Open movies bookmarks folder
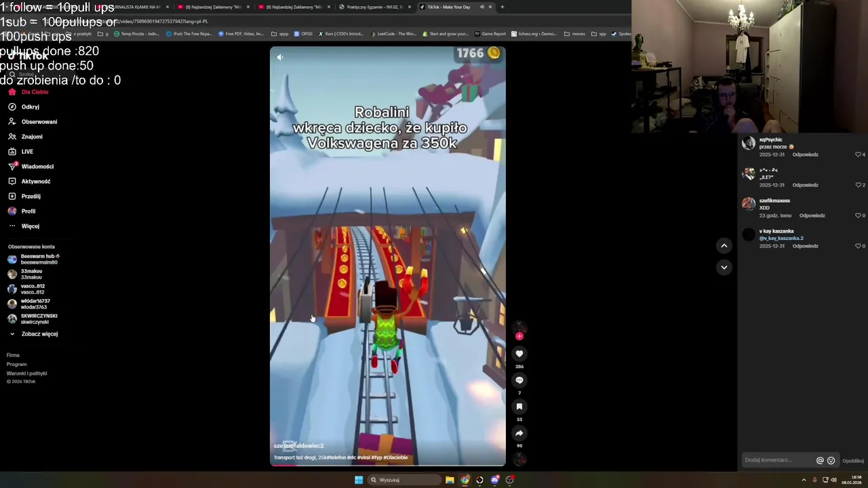The width and height of the screenshot is (868, 488). click(574, 34)
